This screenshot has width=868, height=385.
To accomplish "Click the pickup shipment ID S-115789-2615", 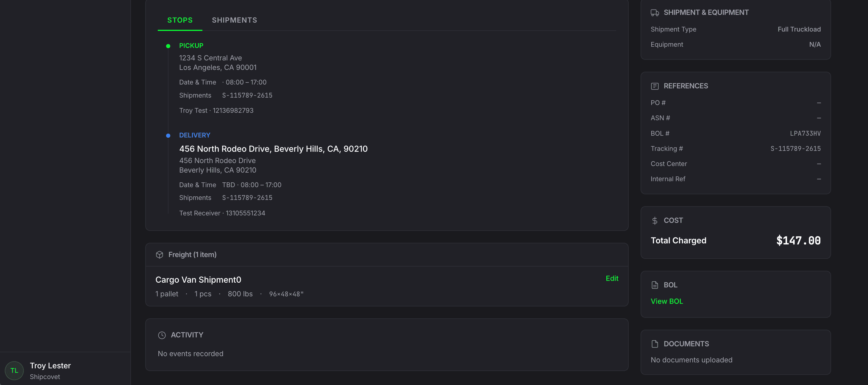I will pyautogui.click(x=247, y=95).
